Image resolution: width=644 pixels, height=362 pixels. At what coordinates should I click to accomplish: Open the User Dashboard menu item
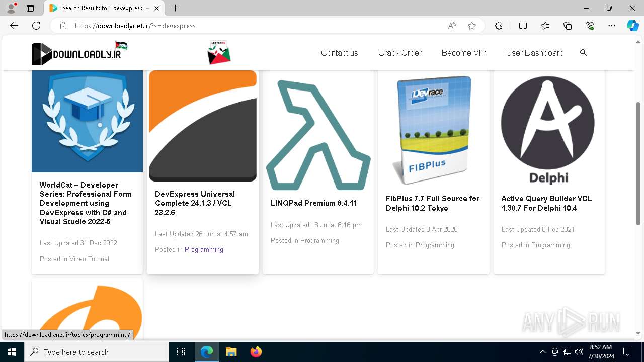pos(535,53)
